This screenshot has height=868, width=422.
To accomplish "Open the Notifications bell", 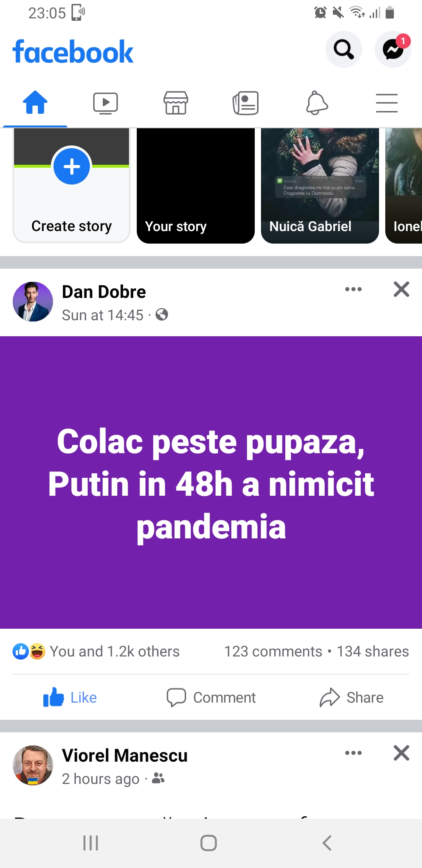I will 316,103.
